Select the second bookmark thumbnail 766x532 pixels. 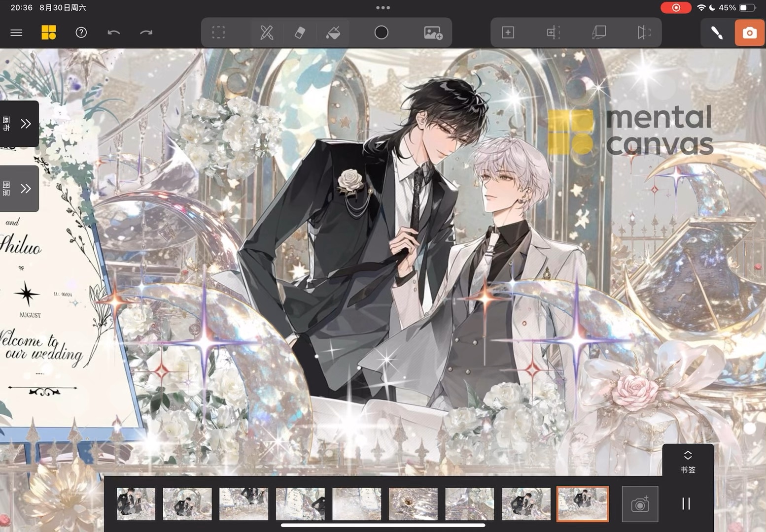pos(187,504)
